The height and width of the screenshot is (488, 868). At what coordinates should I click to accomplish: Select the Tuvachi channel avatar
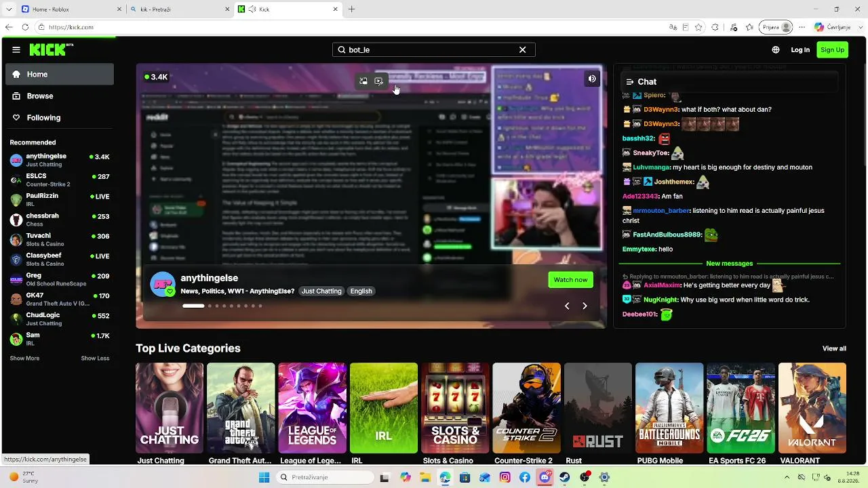tap(16, 240)
